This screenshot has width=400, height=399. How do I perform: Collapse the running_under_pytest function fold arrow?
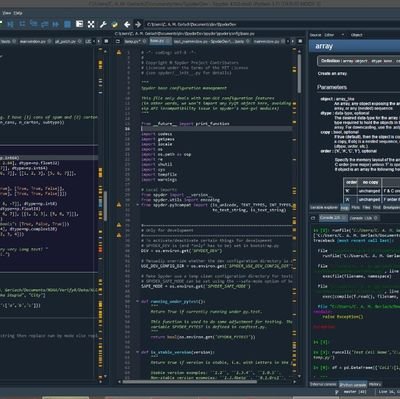(x=137, y=301)
